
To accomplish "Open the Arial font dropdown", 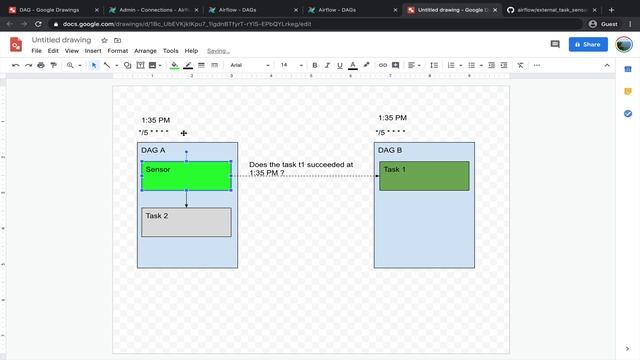I will (x=250, y=65).
